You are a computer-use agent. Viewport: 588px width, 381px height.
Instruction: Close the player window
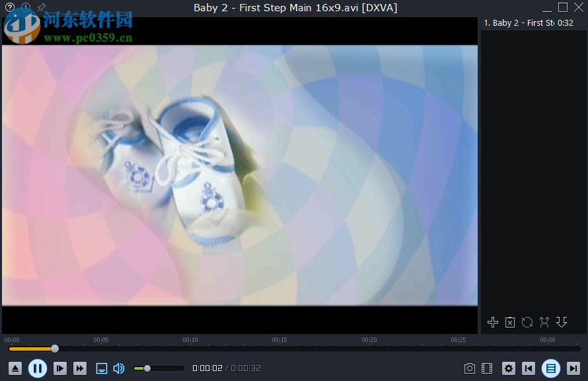(x=579, y=7)
